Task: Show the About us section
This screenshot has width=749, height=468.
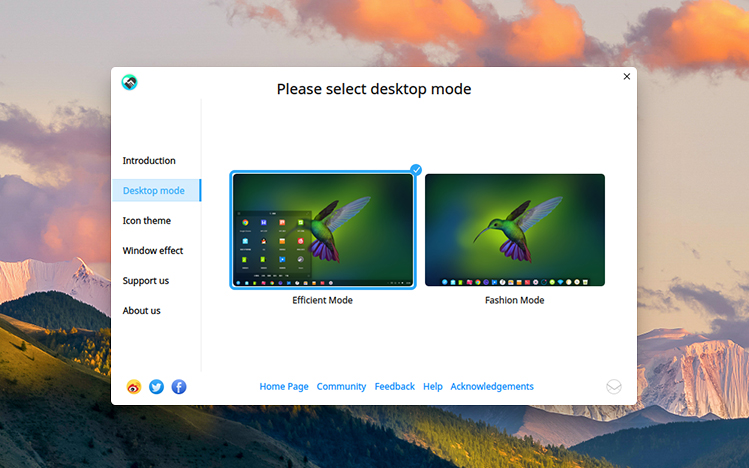Action: tap(141, 310)
